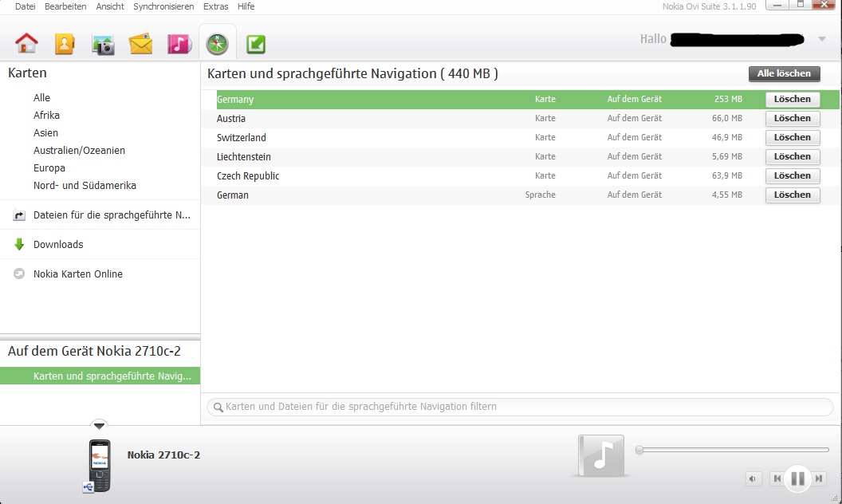This screenshot has height=504, width=842.
Task: Open the Extras menu
Action: (216, 6)
